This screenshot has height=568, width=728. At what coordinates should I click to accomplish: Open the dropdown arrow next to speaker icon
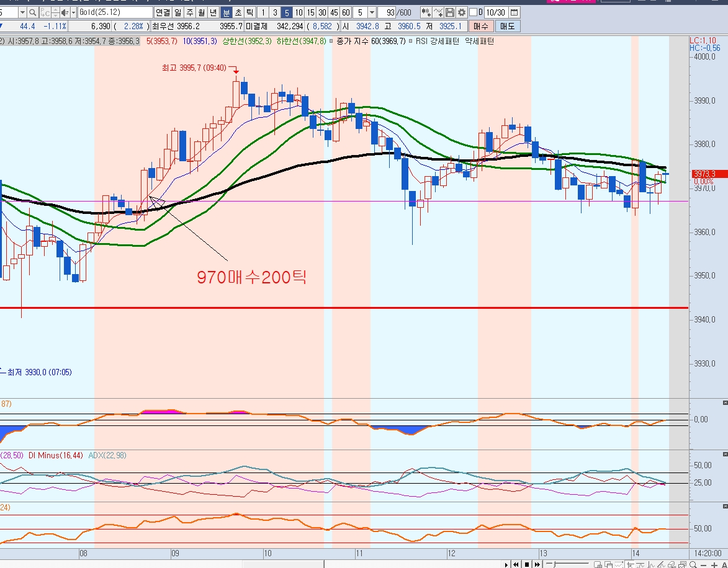click(73, 12)
